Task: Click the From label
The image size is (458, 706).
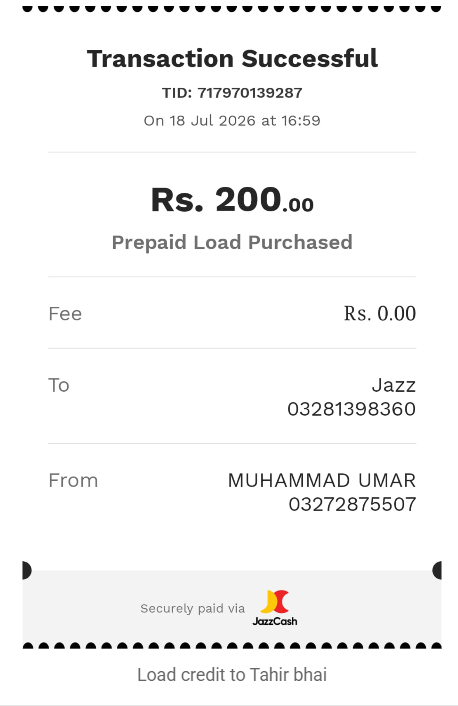Action: click(73, 480)
